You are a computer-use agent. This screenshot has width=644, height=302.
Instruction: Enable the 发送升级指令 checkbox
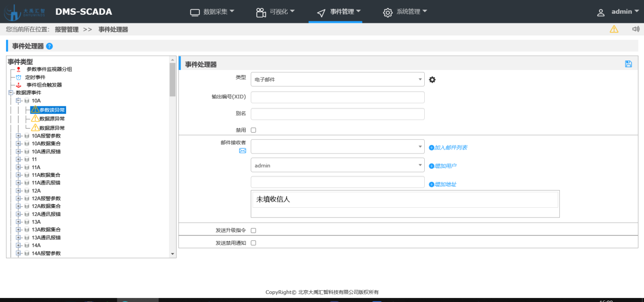[254, 231]
